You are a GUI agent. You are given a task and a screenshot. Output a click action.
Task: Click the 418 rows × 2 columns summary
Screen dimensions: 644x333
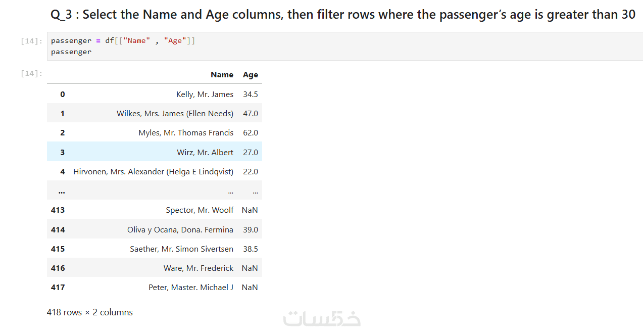(x=89, y=312)
